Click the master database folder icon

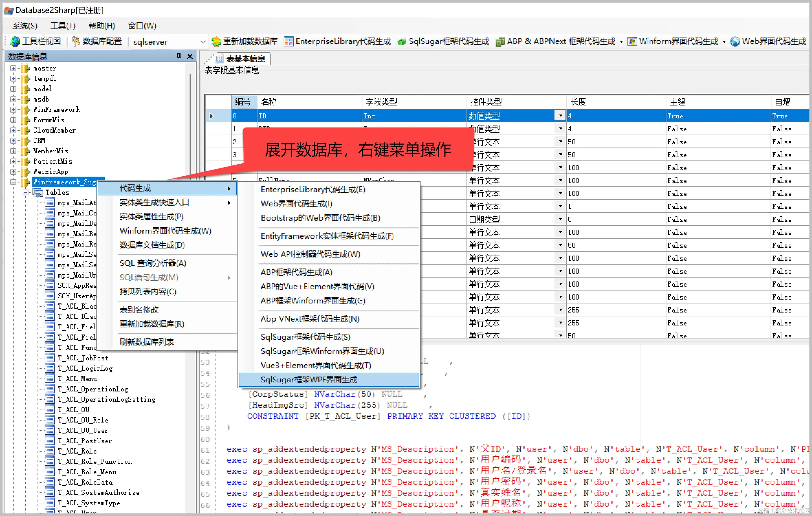[x=26, y=69]
